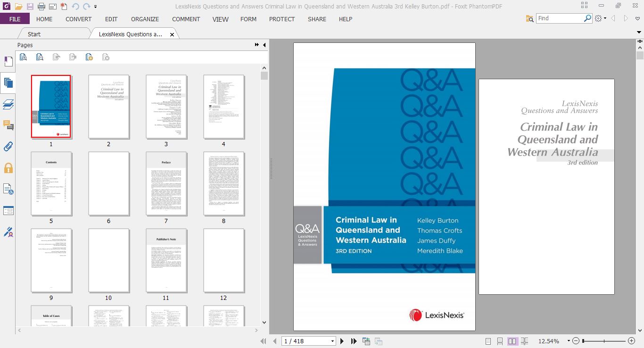The image size is (644, 348).
Task: Click the Redo arrow icon
Action: 86,7
